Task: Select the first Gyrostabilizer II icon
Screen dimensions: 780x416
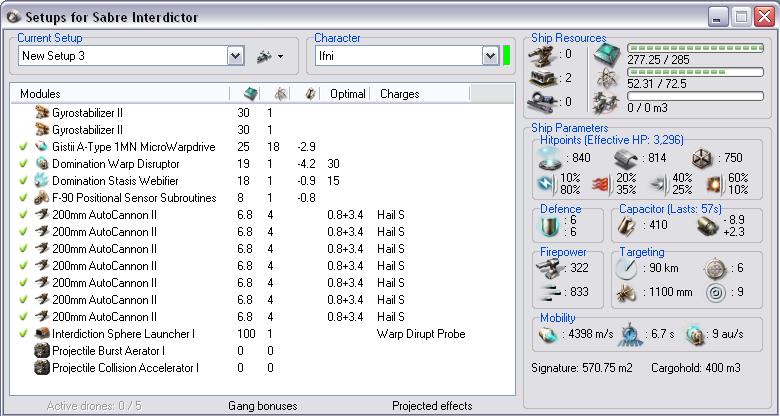Action: point(42,113)
